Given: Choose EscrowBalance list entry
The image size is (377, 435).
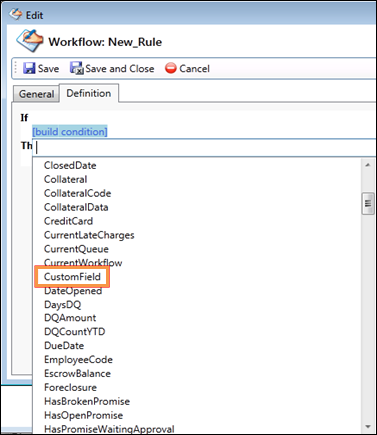Looking at the screenshot, I should pyautogui.click(x=77, y=374).
